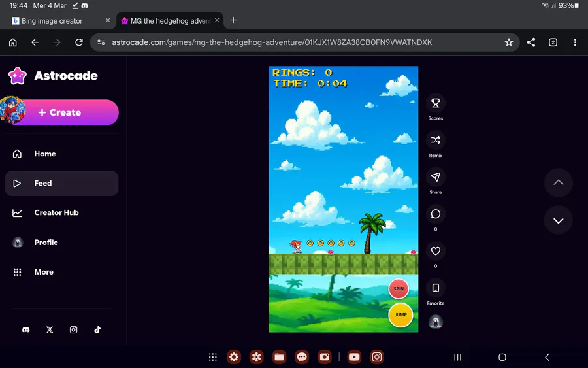The height and width of the screenshot is (368, 588).
Task: Open Camera app in taskbar
Action: pyautogui.click(x=324, y=357)
